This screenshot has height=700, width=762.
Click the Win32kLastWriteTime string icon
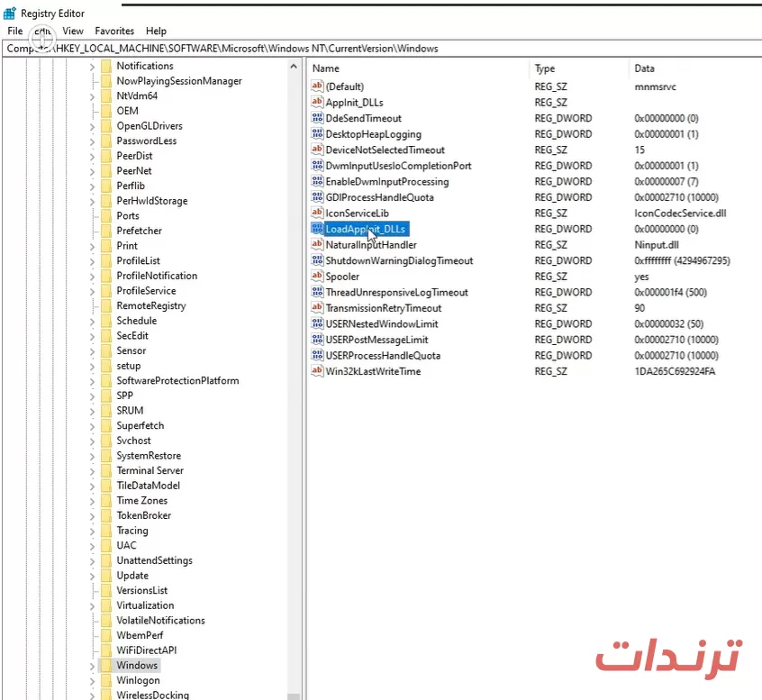(x=317, y=371)
